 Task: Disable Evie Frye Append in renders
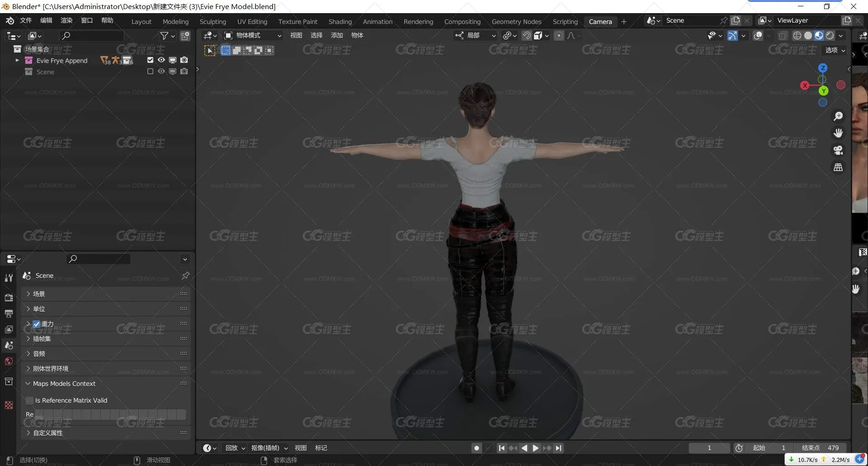184,60
